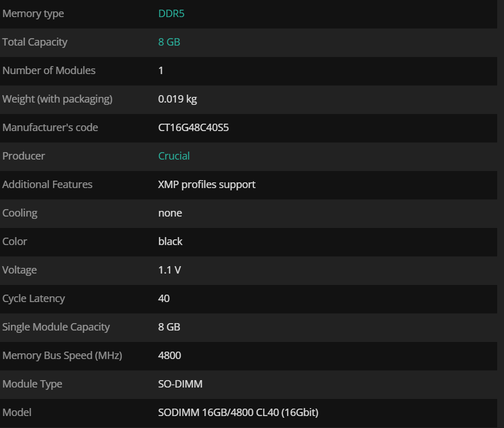Click the Memory Bus Speed (MHz) label
The height and width of the screenshot is (428, 504).
coord(62,356)
